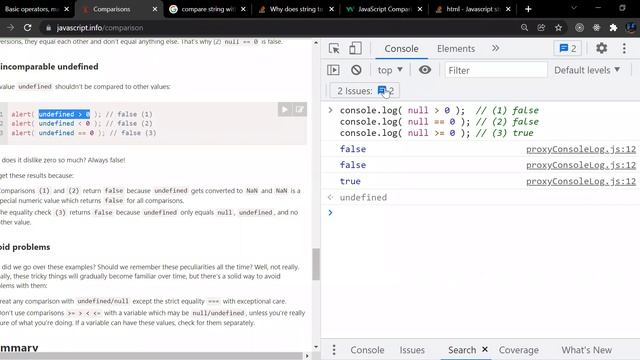Viewport: 640px width, 360px height.
Task: Open the 2 Issues link in console
Action: pos(365,91)
